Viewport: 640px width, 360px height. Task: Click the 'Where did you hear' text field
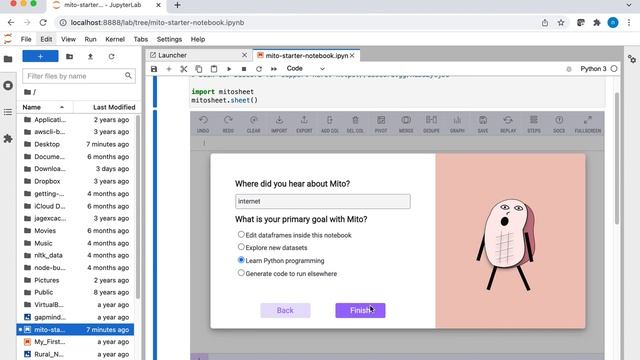click(322, 201)
